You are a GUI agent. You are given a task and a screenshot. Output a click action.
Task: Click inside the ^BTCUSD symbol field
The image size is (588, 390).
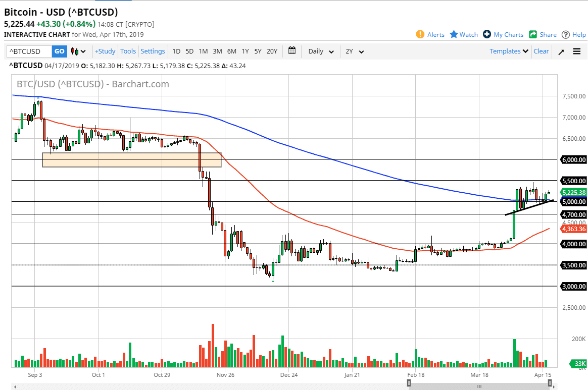[x=28, y=51]
